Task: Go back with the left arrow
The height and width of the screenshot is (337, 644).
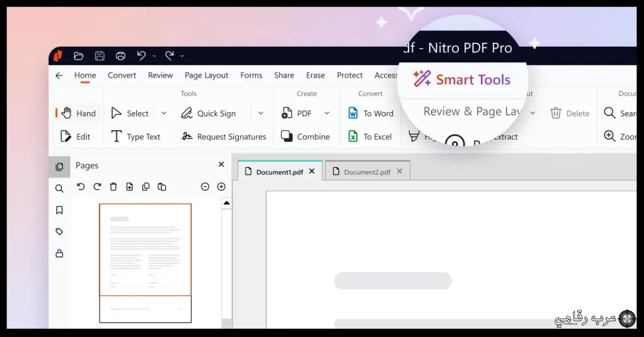Action: click(59, 76)
